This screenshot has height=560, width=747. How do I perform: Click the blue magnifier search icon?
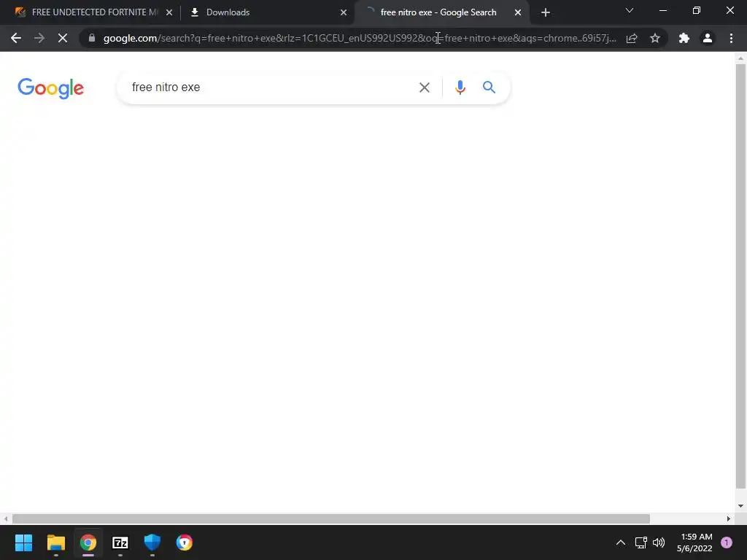489,87
